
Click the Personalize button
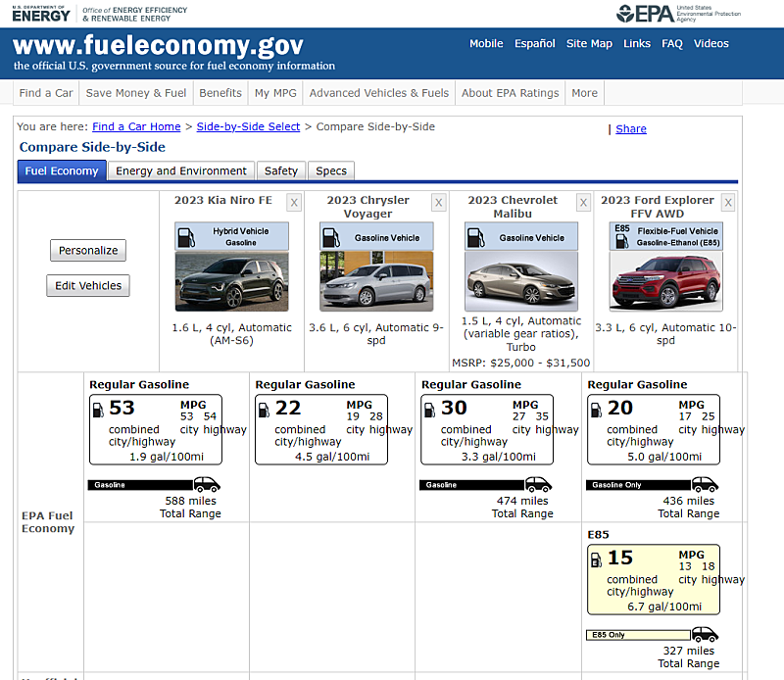coord(88,251)
